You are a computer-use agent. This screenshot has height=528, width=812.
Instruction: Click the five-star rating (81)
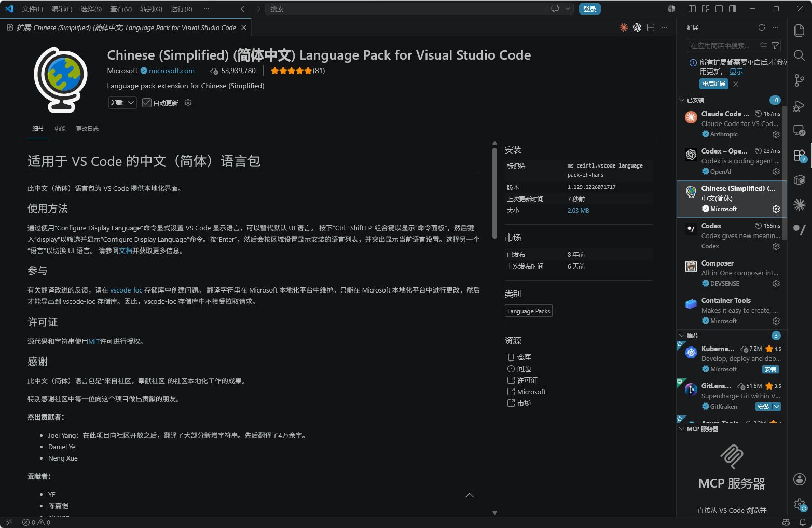[x=298, y=71]
